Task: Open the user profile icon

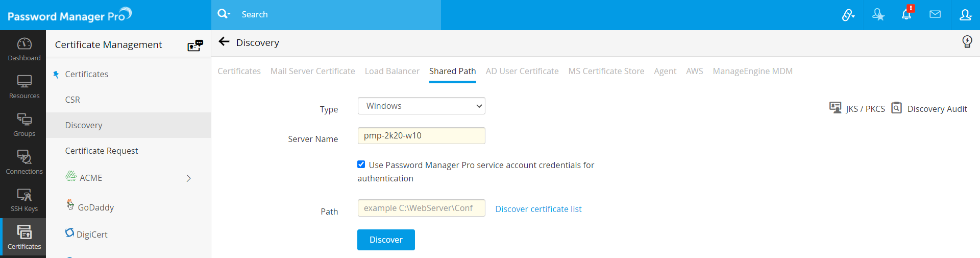Action: click(x=965, y=15)
